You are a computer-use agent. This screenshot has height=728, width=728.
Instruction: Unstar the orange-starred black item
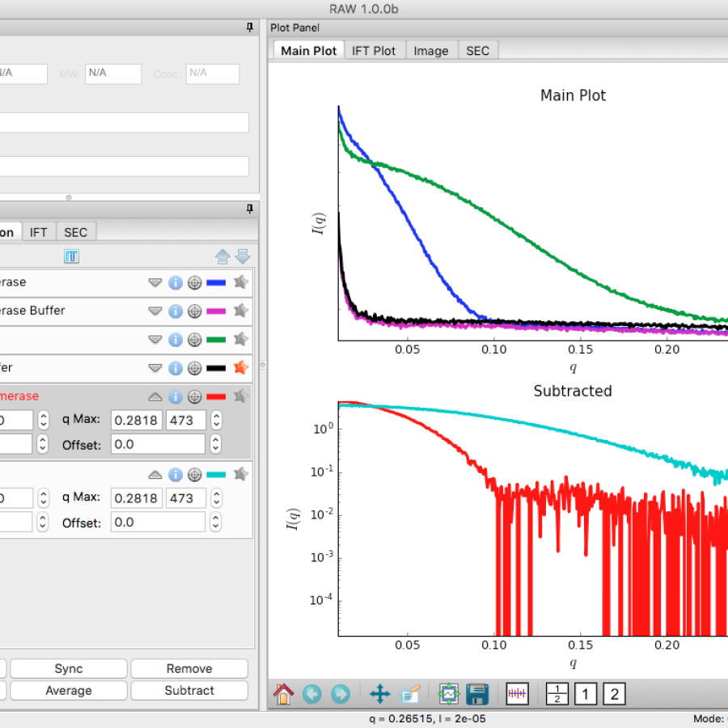tap(240, 368)
